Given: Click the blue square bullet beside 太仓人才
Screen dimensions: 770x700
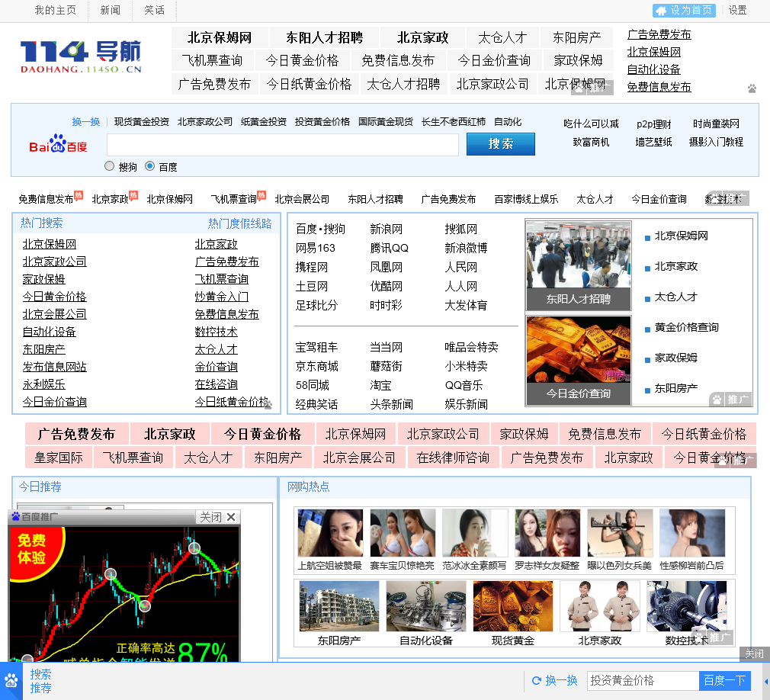Looking at the screenshot, I should 647,299.
